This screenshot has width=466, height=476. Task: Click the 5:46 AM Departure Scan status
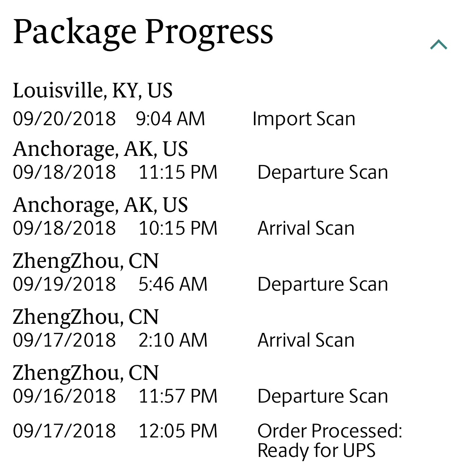point(323,284)
